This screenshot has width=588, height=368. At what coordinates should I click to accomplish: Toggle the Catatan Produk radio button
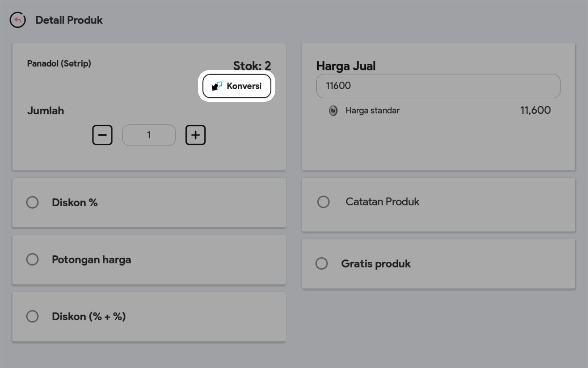(x=323, y=202)
